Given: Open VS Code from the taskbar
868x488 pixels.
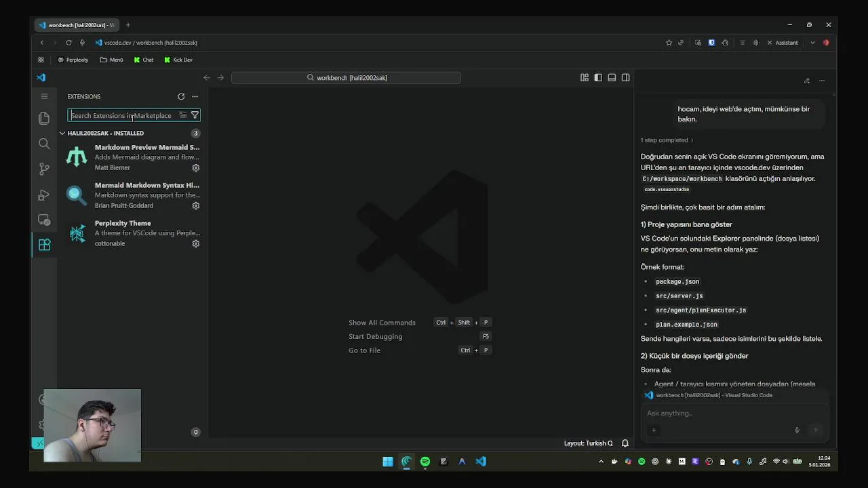Looking at the screenshot, I should [481, 462].
